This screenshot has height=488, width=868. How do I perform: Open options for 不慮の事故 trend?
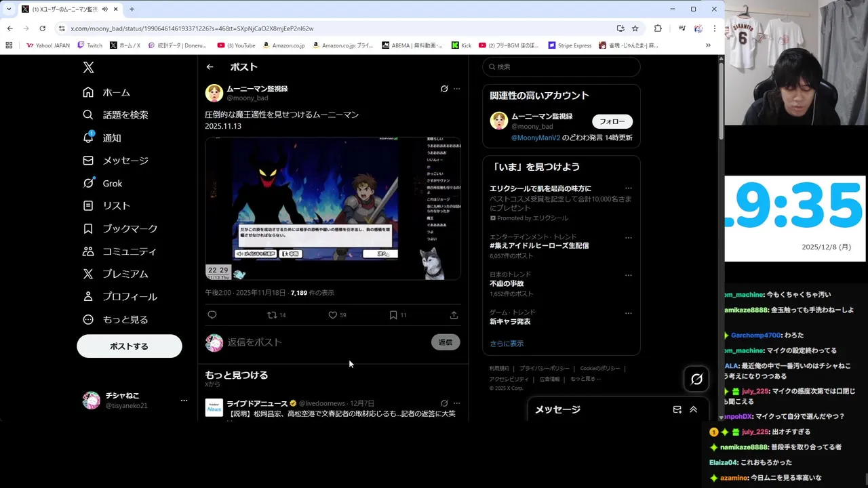tap(629, 275)
